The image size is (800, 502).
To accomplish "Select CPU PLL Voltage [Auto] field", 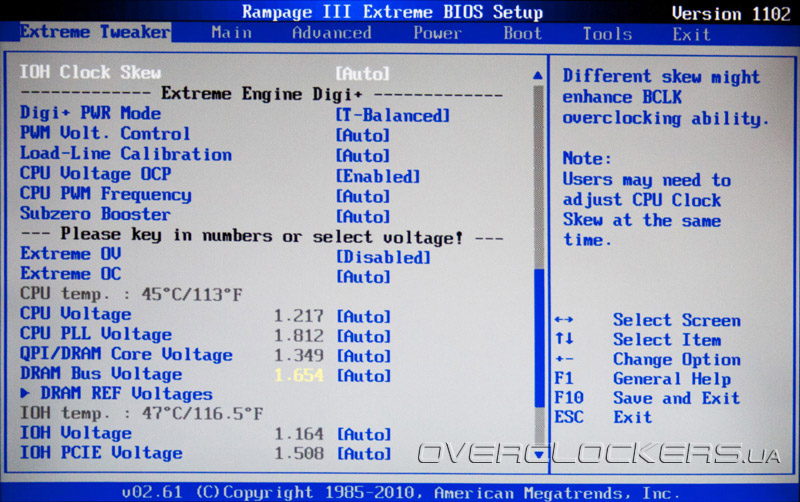I will pyautogui.click(x=363, y=337).
